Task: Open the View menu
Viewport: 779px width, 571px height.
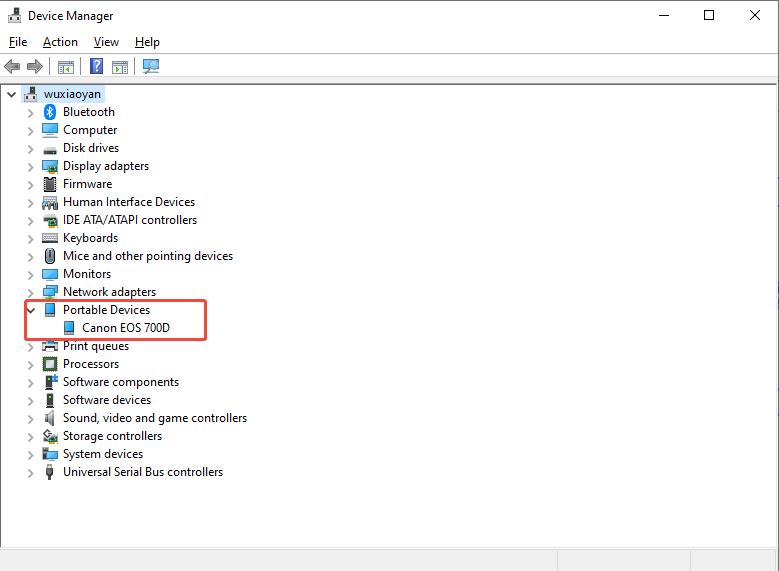Action: click(x=106, y=42)
